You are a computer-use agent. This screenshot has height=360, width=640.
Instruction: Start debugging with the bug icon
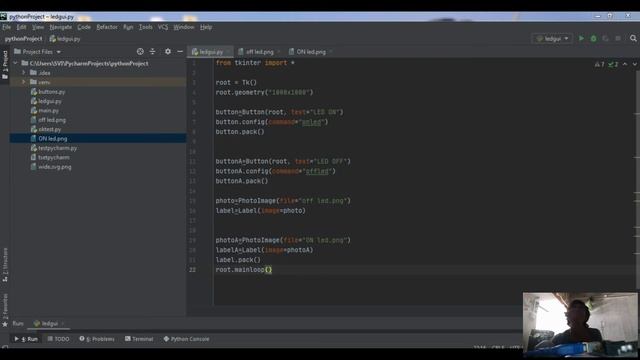pyautogui.click(x=593, y=38)
